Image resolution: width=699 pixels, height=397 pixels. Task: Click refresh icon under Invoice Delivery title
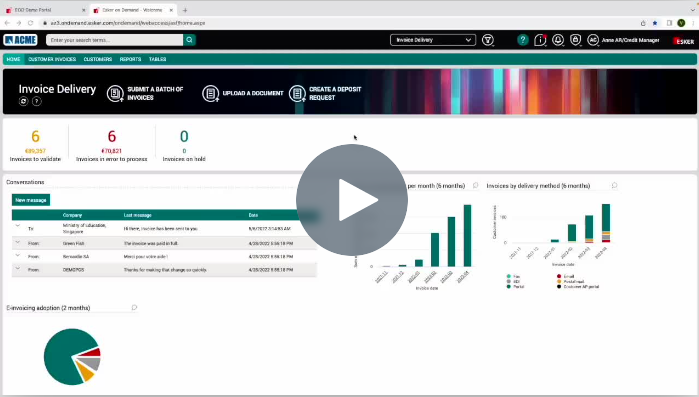[24, 102]
